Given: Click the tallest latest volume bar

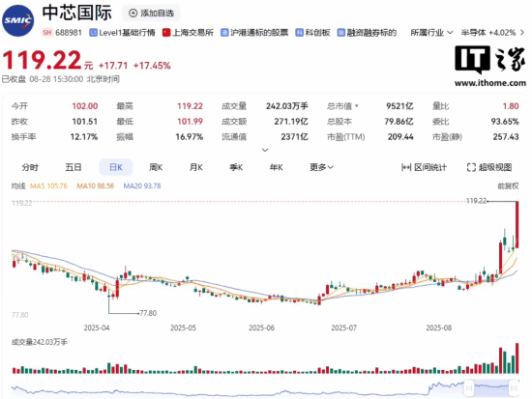Looking at the screenshot, I should (517, 358).
